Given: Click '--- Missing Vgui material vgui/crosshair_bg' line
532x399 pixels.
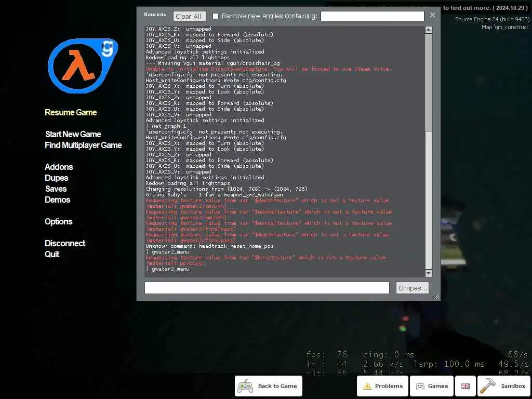Looking at the screenshot, I should (212, 63).
